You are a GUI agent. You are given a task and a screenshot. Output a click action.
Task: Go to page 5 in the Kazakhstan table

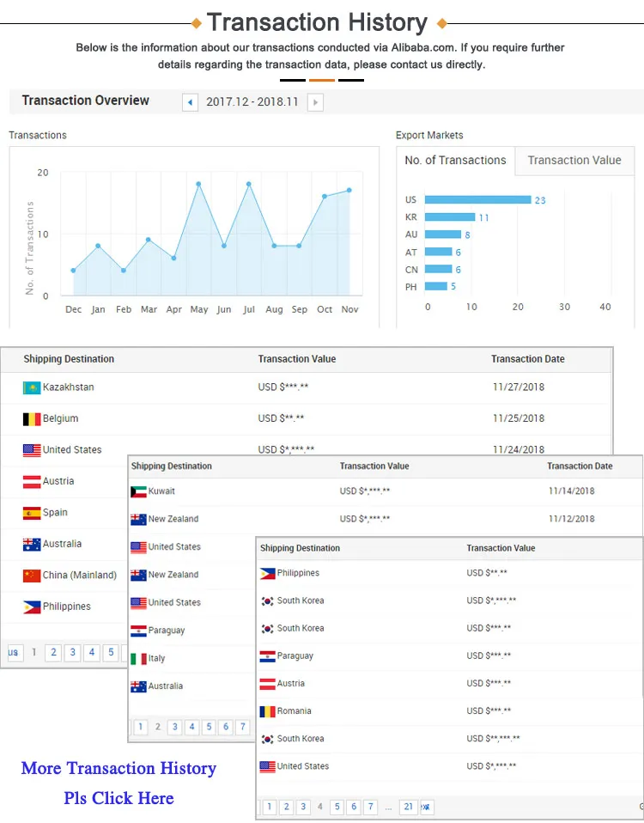(111, 653)
